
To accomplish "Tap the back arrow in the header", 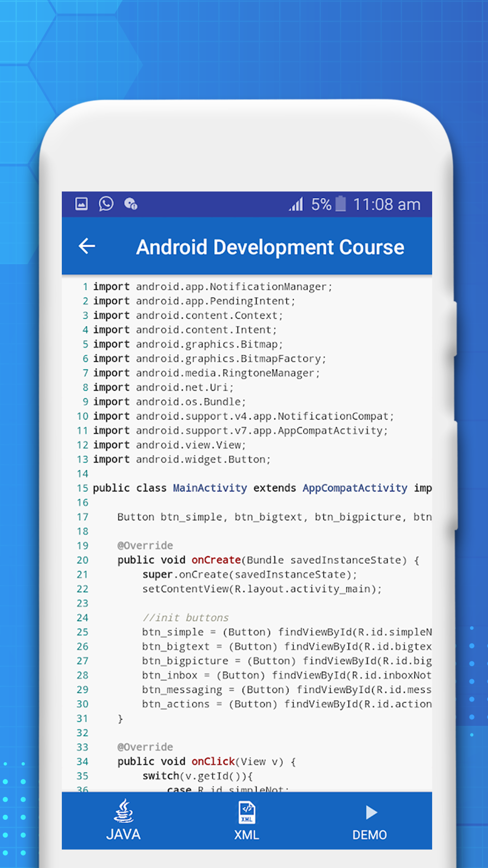I will 87,246.
